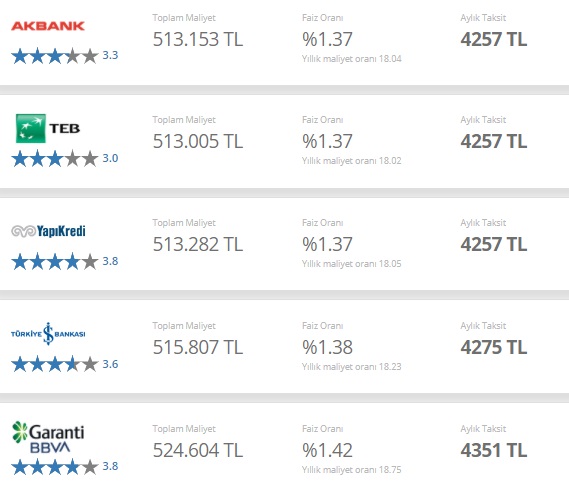Click YapıKredi's 4257 TL monthly installment
Image resolution: width=569 pixels, height=491 pixels.
494,244
